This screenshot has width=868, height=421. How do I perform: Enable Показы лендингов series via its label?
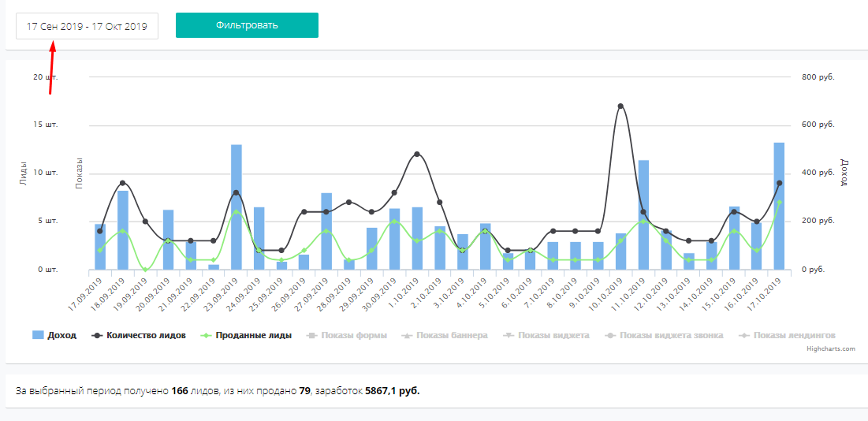[795, 335]
